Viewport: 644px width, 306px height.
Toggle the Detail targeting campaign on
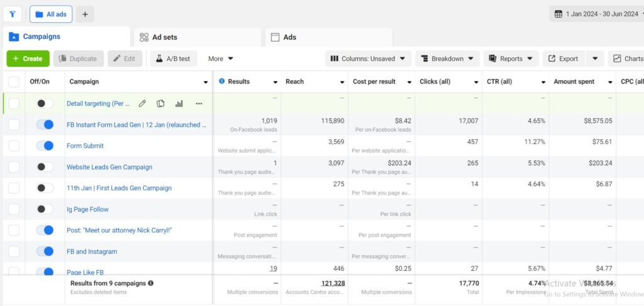click(x=45, y=104)
